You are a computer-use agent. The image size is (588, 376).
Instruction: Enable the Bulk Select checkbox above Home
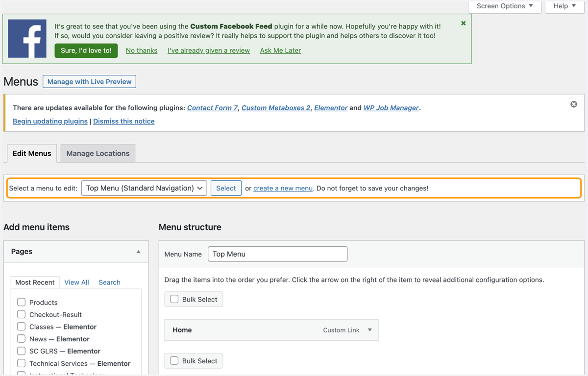[x=174, y=299]
